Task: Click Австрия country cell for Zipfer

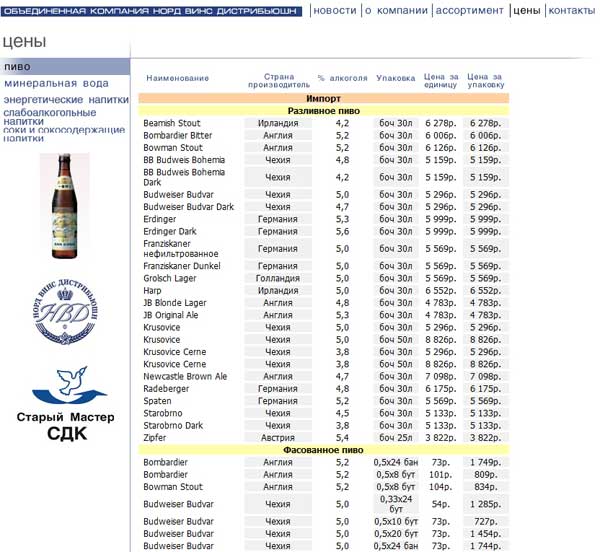Action: point(278,438)
